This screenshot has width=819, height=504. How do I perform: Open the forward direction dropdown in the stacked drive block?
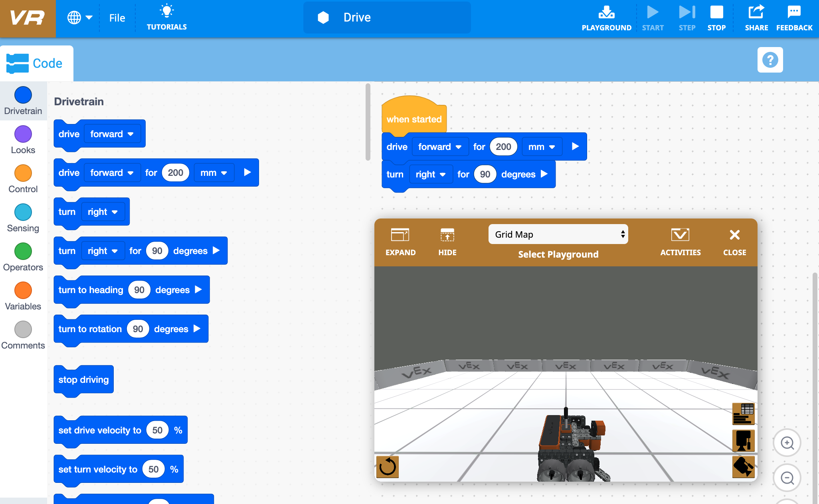pos(440,146)
